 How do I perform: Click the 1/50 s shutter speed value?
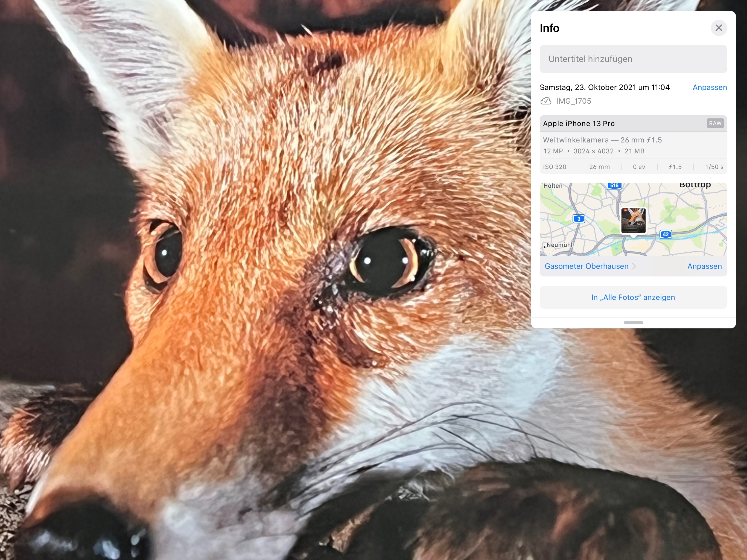pos(714,167)
